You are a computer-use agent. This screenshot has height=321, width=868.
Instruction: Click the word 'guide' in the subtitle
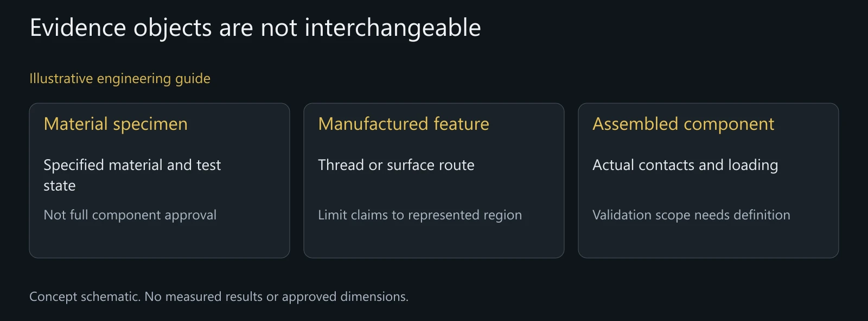click(x=193, y=79)
